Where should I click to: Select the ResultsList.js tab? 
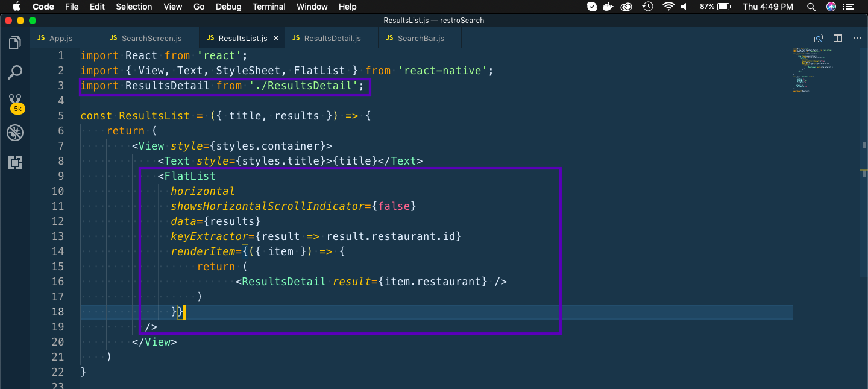pyautogui.click(x=242, y=38)
